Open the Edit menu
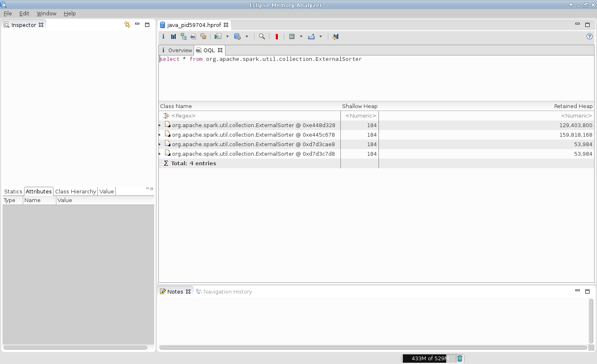 click(24, 13)
